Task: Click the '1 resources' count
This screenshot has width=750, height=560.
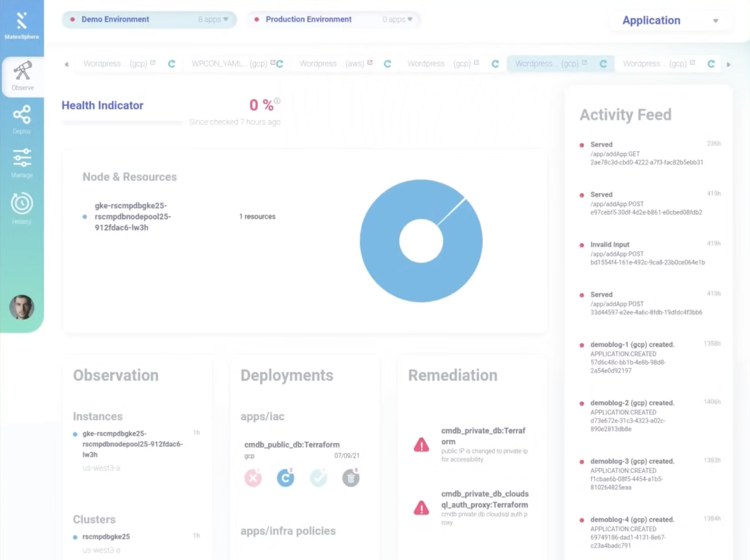Action: click(257, 216)
